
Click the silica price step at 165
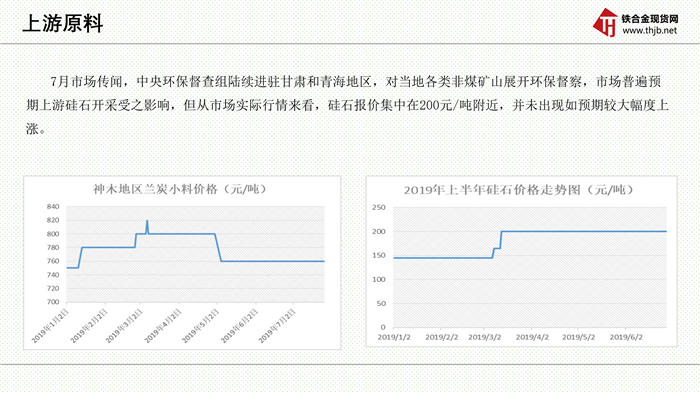click(496, 248)
